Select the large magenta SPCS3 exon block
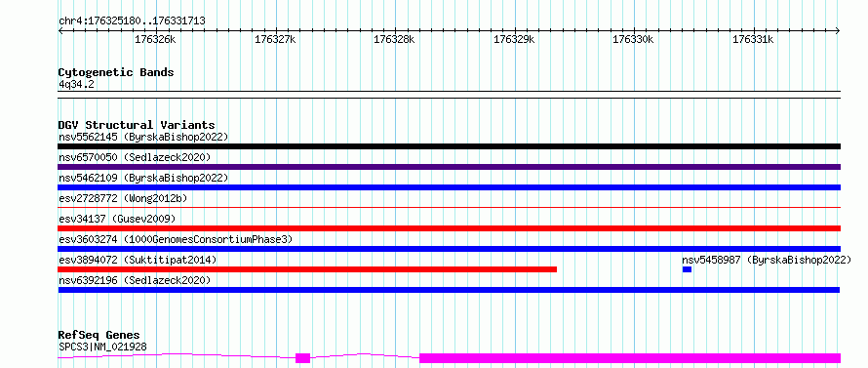This screenshot has height=368, width=868. [x=630, y=358]
